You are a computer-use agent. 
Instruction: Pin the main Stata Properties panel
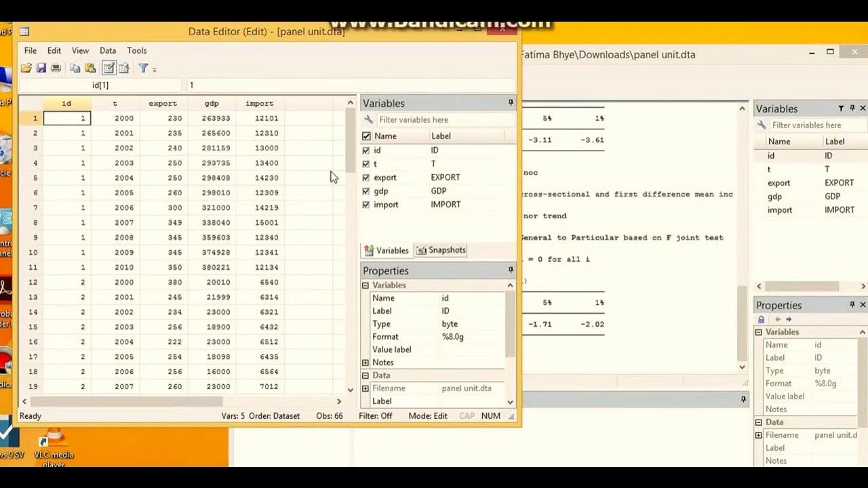pos(852,305)
